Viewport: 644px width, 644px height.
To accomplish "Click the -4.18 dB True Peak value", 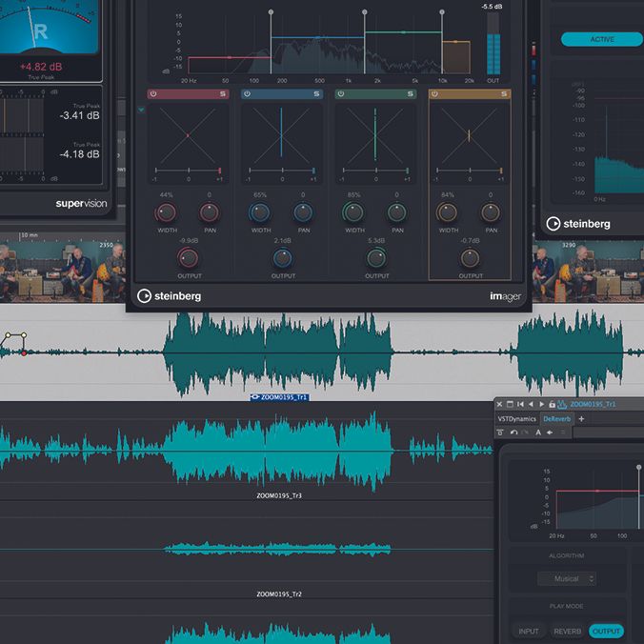I will click(79, 154).
